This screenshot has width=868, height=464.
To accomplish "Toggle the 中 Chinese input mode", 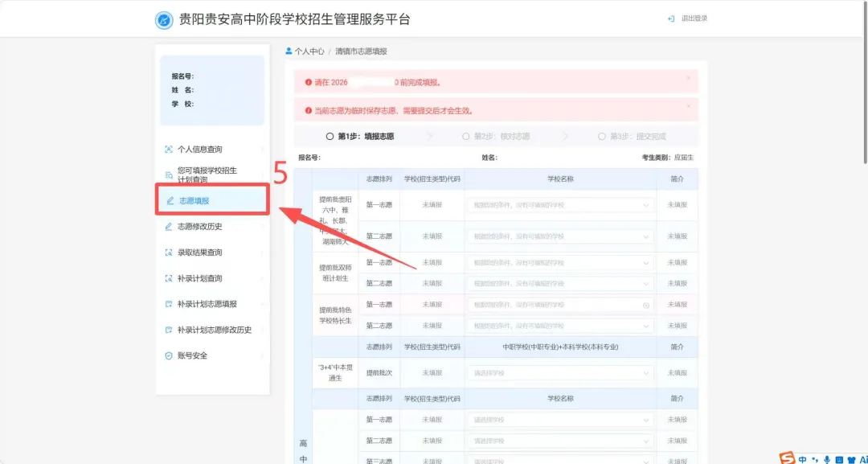I will pos(802,459).
